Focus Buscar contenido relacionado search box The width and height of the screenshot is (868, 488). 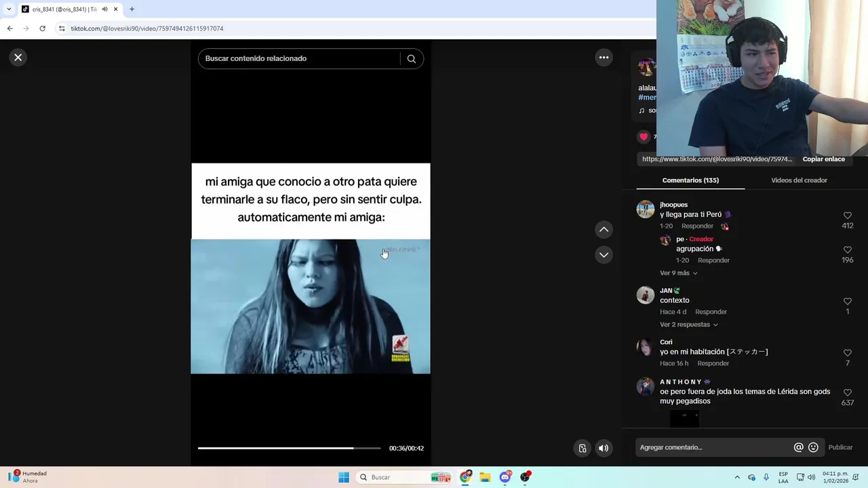(300, 59)
